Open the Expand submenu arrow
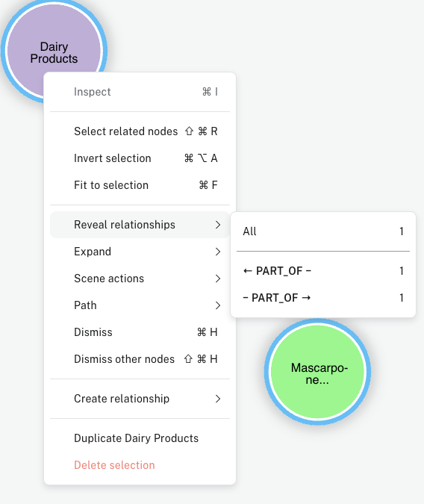This screenshot has width=424, height=504. 218,252
